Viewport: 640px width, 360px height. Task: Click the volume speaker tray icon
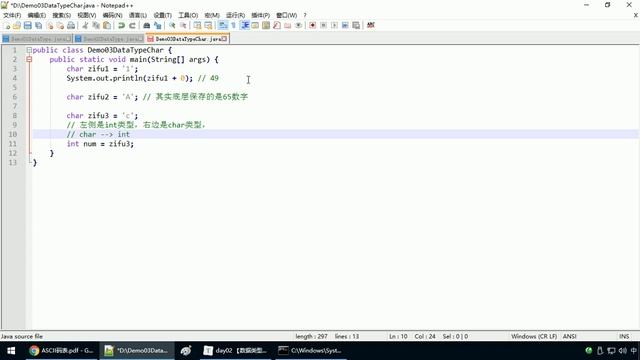(622, 351)
